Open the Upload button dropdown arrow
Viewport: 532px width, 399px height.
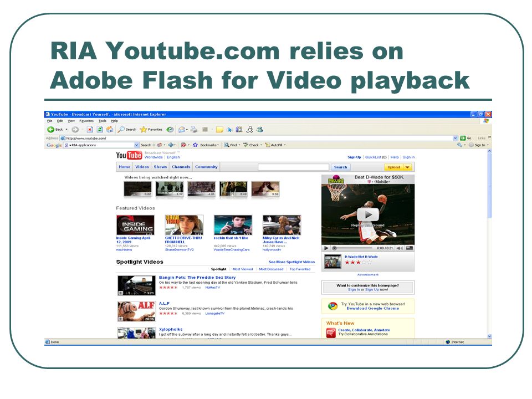point(407,167)
